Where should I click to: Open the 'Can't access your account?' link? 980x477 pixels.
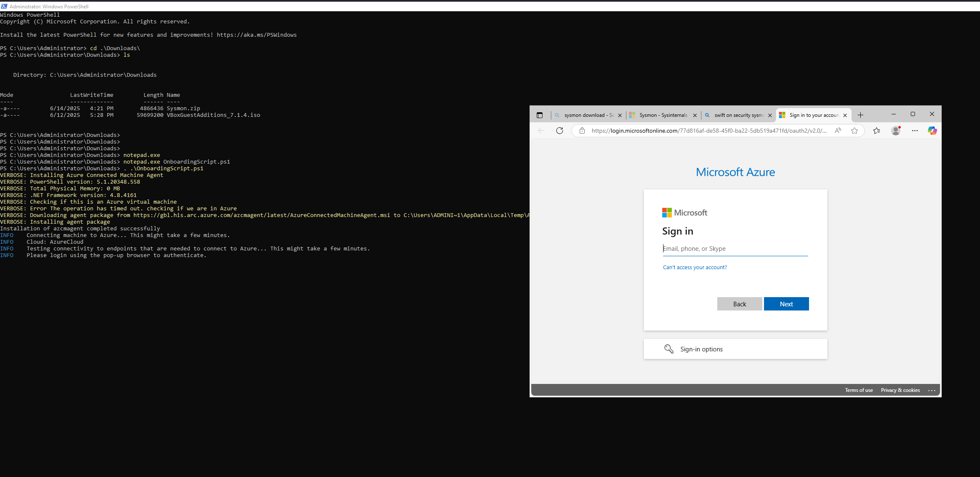(x=695, y=268)
